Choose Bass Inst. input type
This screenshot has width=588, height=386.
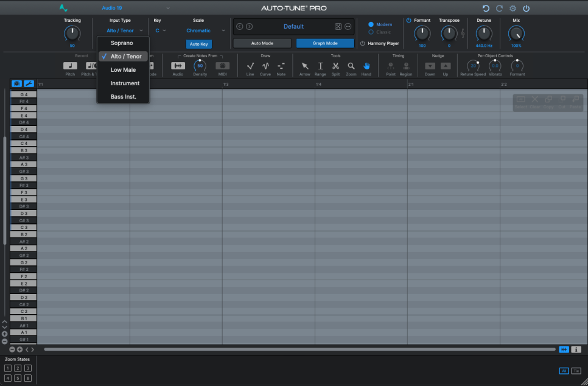tap(124, 97)
